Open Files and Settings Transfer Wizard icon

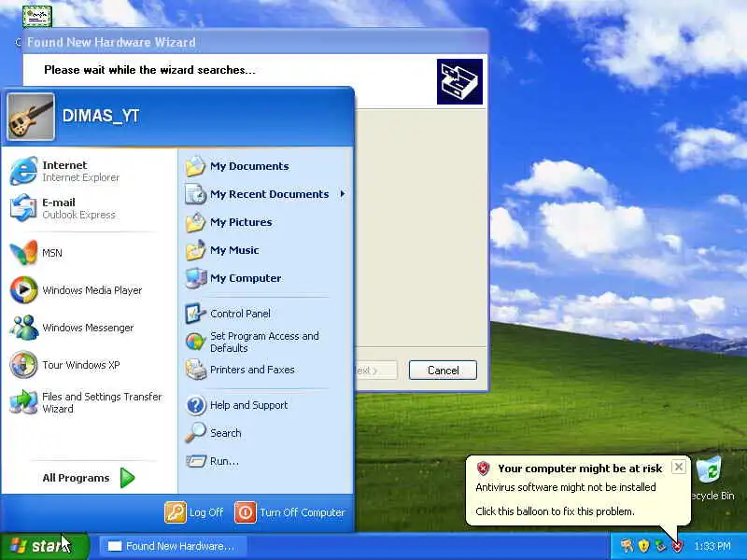point(24,402)
